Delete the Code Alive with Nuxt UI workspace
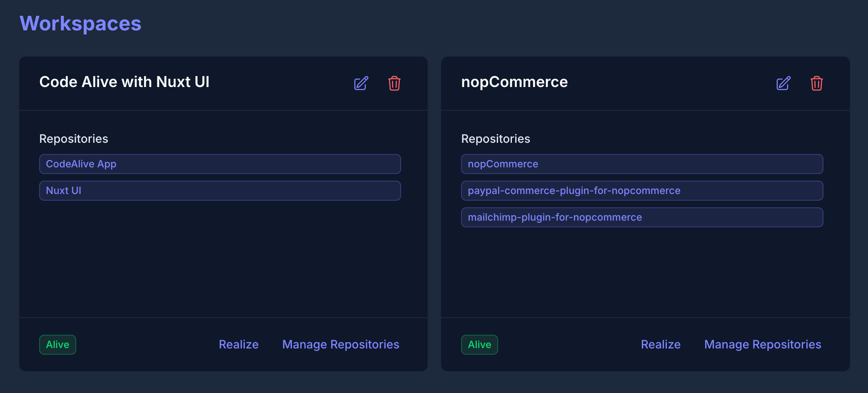868x393 pixels. tap(394, 83)
